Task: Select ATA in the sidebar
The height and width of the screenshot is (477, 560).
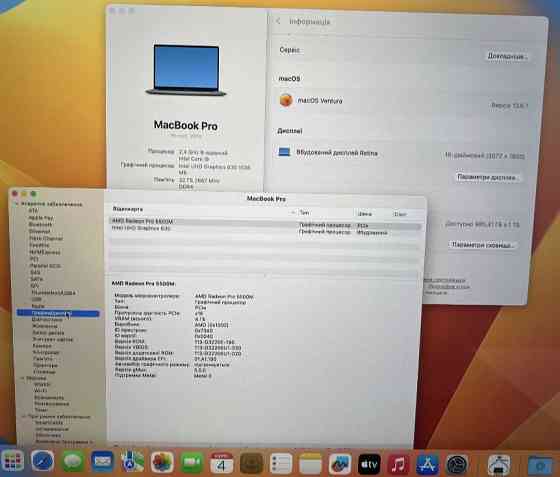Action: pos(34,211)
